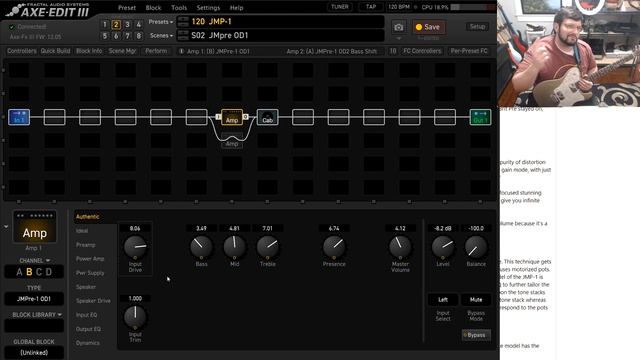The width and height of the screenshot is (640, 360).
Task: Open the Input EQ page tab
Action: [x=87, y=315]
